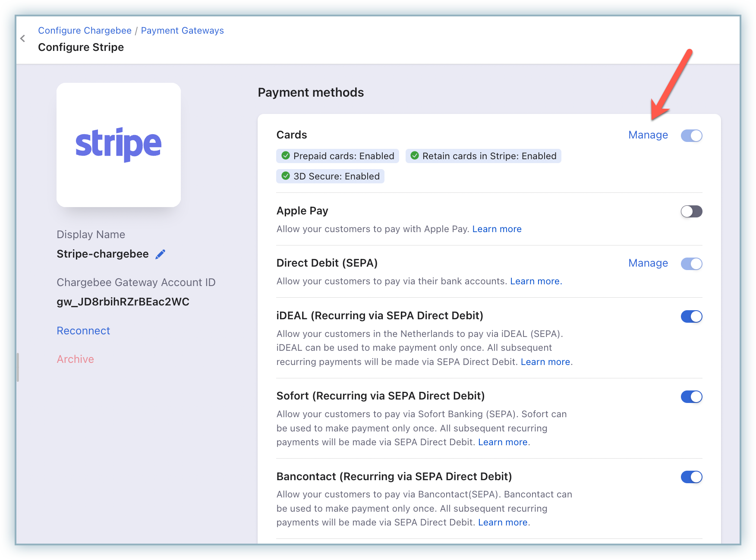
Task: Open Apple Pay Learn more link
Action: 497,229
